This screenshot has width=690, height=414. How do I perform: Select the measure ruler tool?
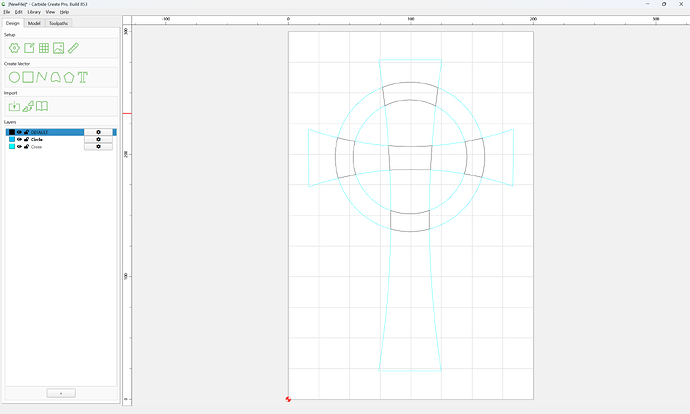point(73,48)
